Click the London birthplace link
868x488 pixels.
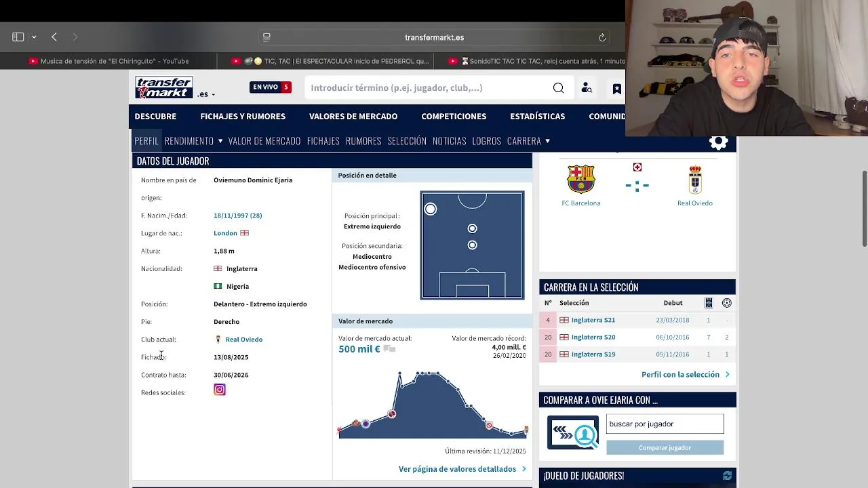[x=225, y=233]
